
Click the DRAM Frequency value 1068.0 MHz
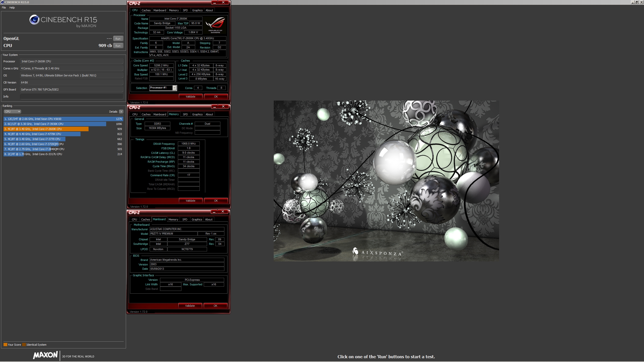point(189,144)
